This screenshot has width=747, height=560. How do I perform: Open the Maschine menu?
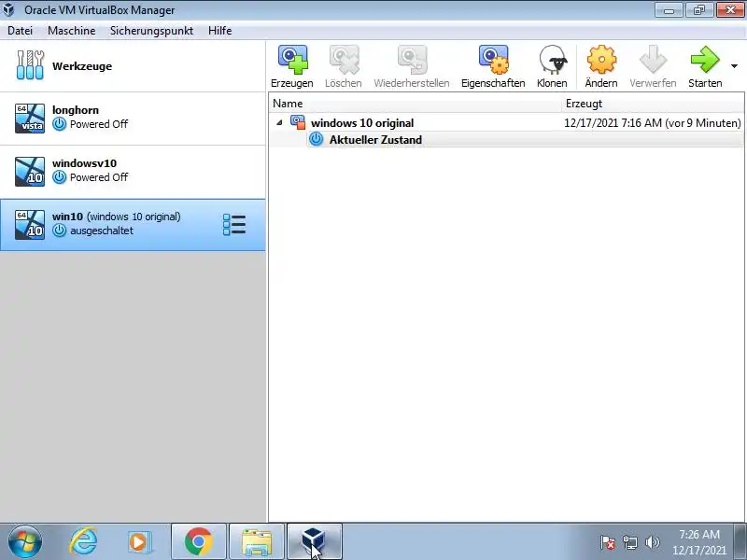click(x=72, y=31)
